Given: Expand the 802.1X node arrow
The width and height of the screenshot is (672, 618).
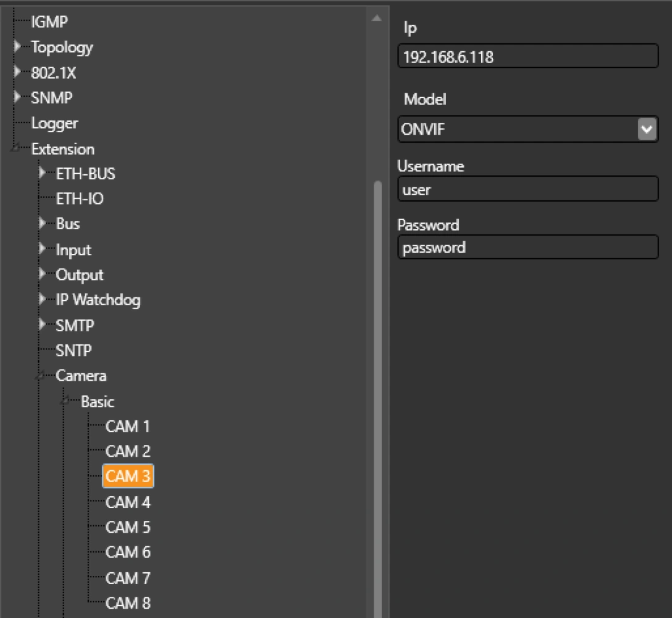Looking at the screenshot, I should [17, 72].
